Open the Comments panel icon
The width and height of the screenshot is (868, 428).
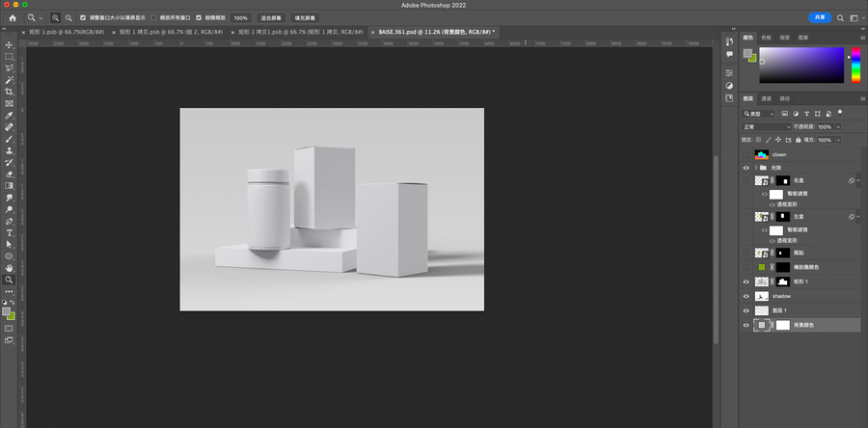pyautogui.click(x=729, y=54)
